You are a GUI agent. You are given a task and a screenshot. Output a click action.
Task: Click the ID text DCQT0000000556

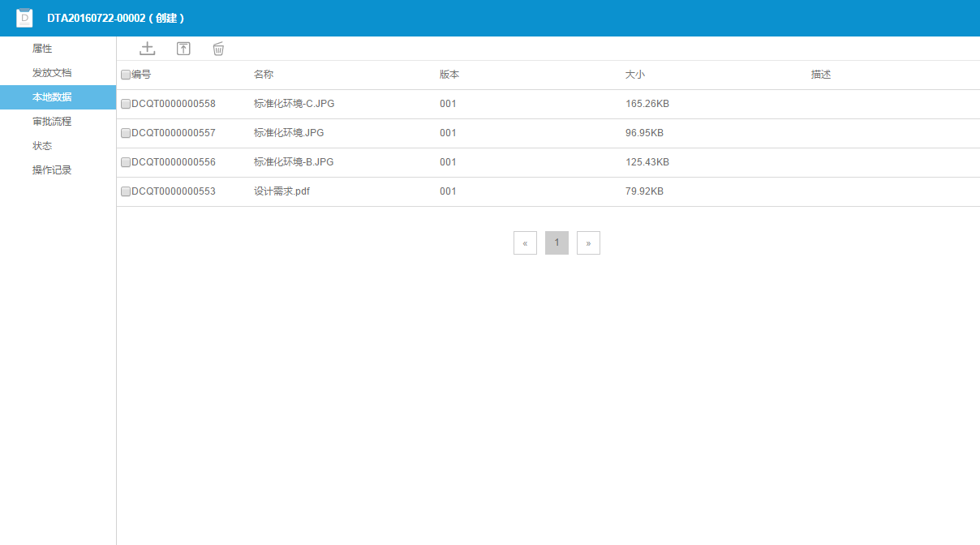coord(174,162)
